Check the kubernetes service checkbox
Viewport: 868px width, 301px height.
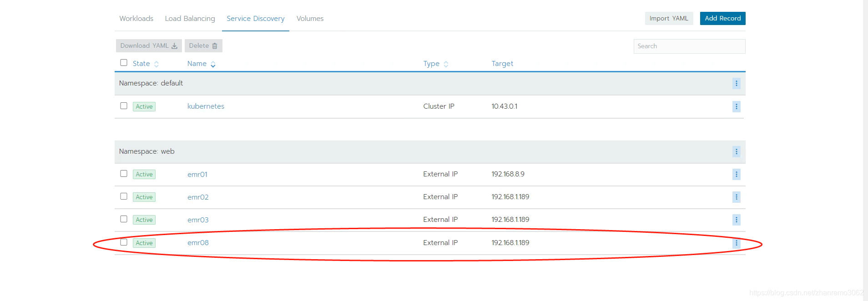click(x=124, y=106)
